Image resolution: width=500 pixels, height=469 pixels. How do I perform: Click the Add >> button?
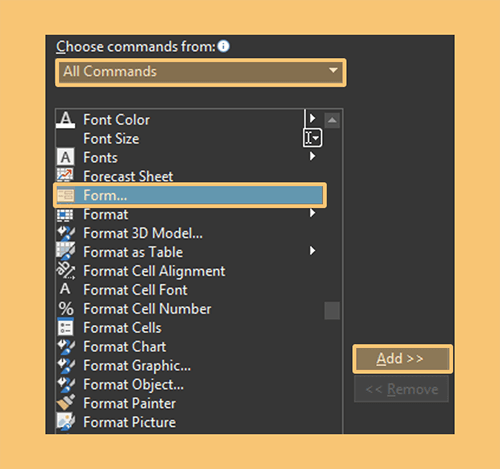[402, 359]
